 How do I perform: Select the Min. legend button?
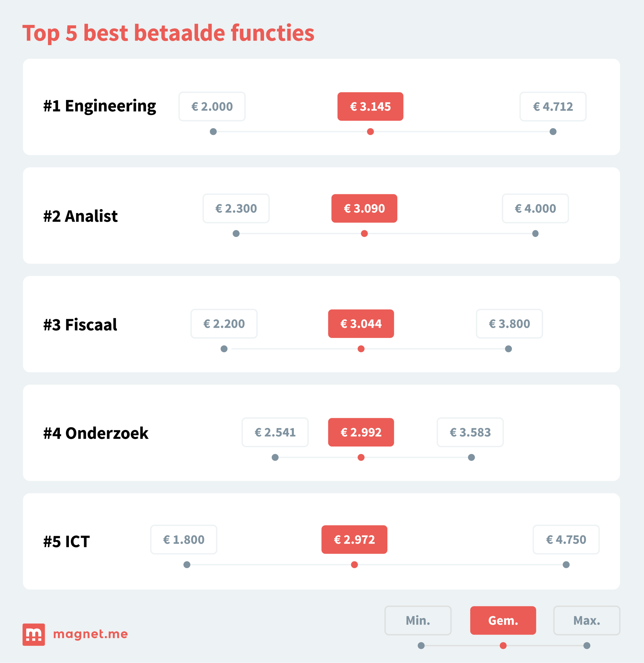tap(418, 620)
